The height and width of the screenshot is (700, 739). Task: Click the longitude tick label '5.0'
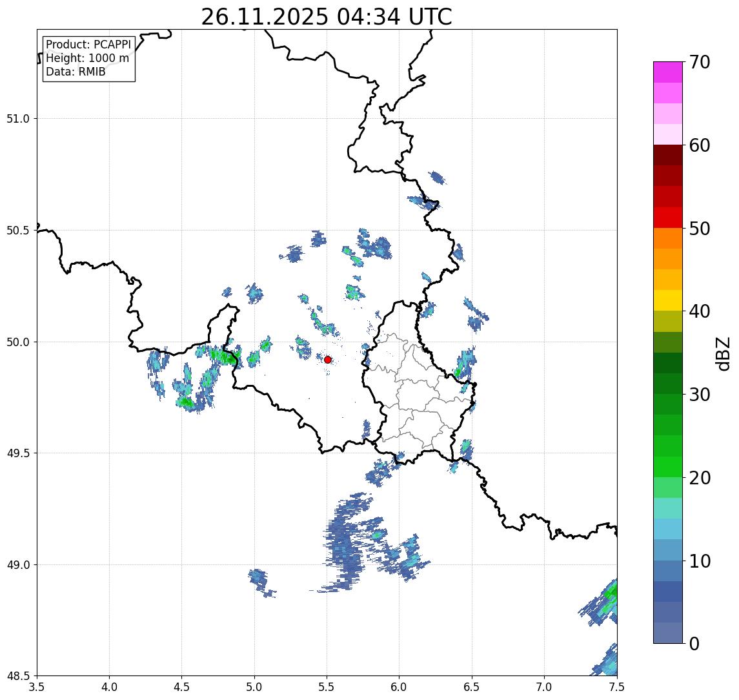click(x=254, y=687)
